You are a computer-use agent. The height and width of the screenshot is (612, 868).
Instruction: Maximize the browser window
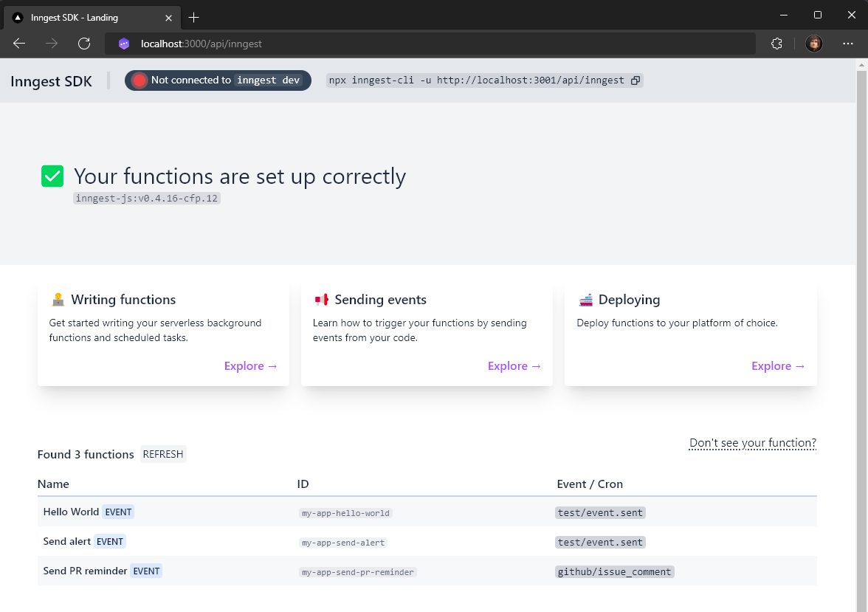(818, 16)
